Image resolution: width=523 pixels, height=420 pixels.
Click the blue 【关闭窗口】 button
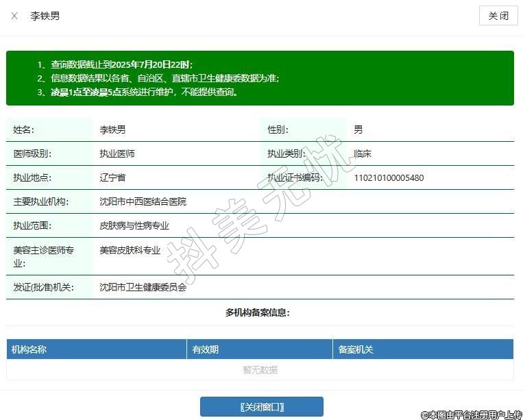point(261,407)
